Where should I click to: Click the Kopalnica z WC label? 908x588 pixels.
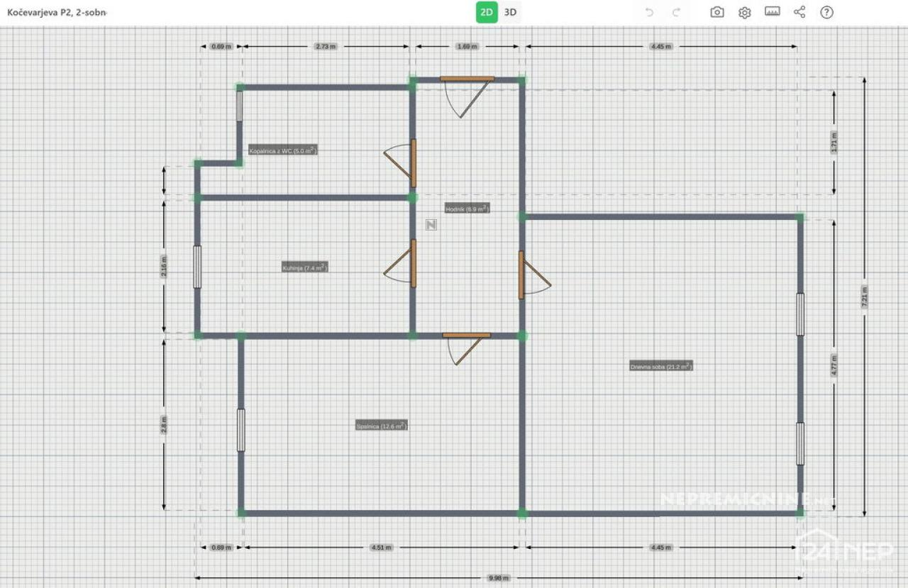tap(282, 150)
